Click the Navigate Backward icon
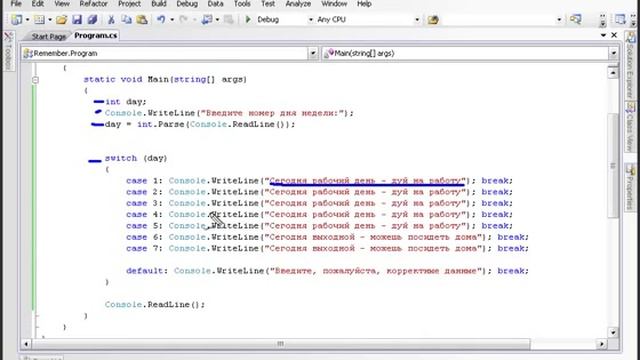The height and width of the screenshot is (360, 640). point(207,20)
